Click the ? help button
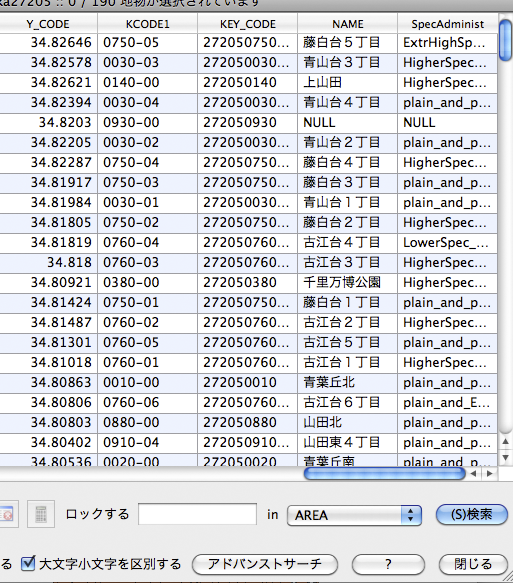This screenshot has width=513, height=583. (388, 564)
